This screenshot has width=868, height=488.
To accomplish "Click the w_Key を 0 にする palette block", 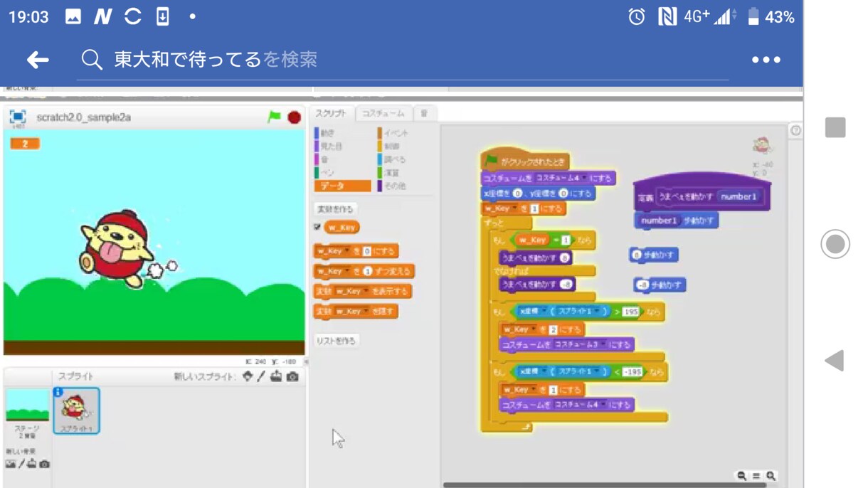I will click(x=356, y=251).
